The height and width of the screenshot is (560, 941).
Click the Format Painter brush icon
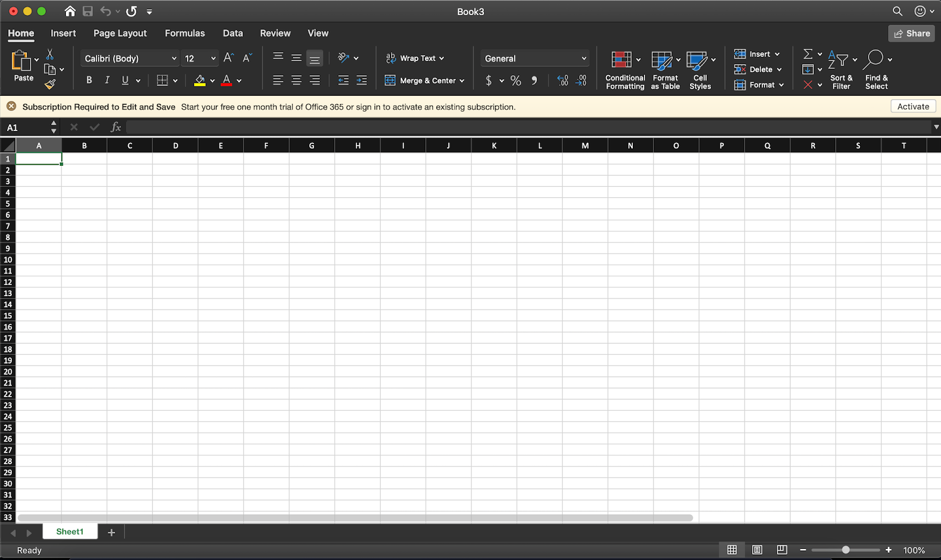50,84
